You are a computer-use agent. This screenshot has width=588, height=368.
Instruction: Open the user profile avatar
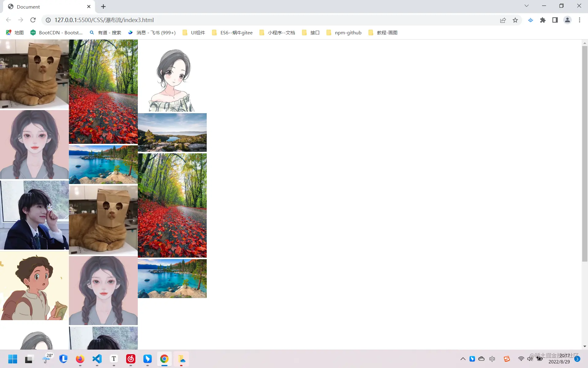click(x=567, y=20)
